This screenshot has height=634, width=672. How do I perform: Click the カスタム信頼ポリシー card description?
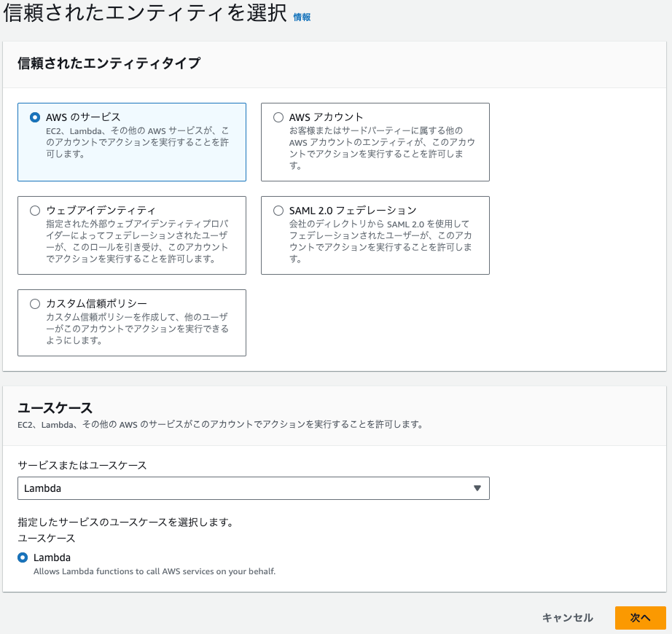tap(137, 329)
